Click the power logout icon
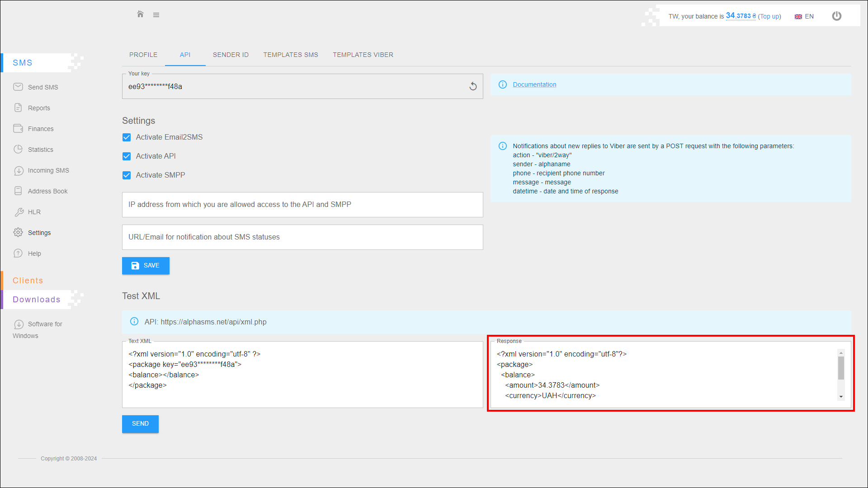This screenshot has height=488, width=868. coord(837,16)
